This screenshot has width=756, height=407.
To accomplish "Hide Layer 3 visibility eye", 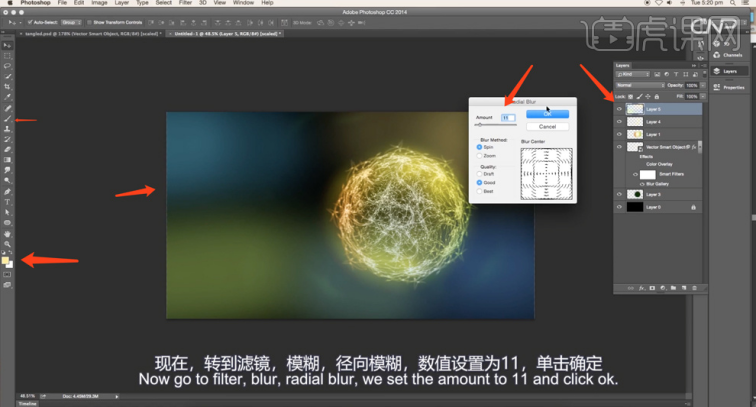I will coord(620,194).
